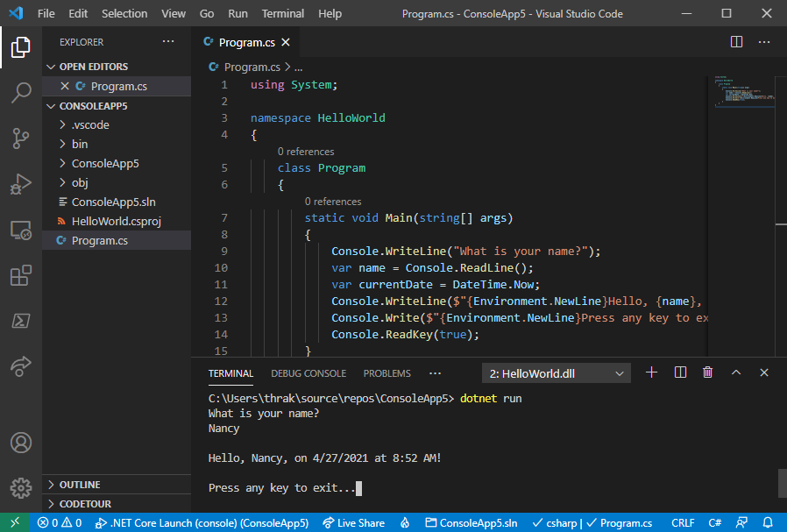The image size is (787, 532).
Task: Open the terminal selector showing 2: HelloWorld.dll
Action: point(556,372)
